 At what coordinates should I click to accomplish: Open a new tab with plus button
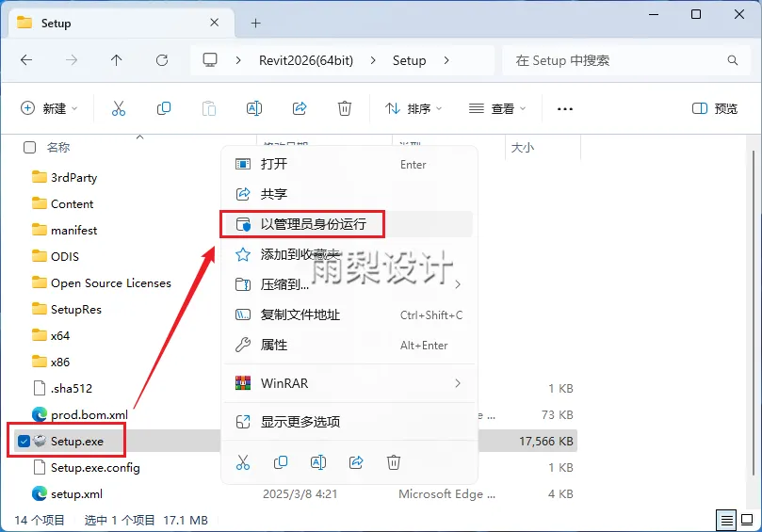[x=255, y=23]
